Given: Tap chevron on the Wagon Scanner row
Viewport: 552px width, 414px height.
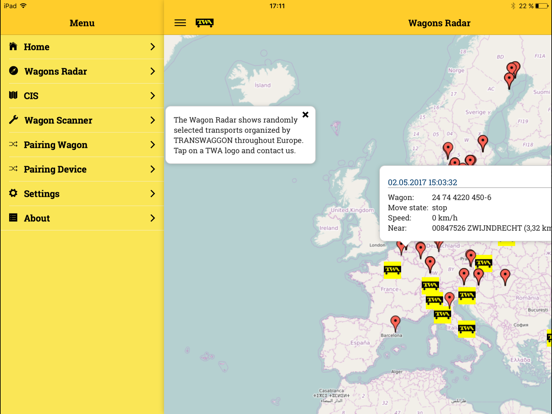Looking at the screenshot, I should coord(152,120).
